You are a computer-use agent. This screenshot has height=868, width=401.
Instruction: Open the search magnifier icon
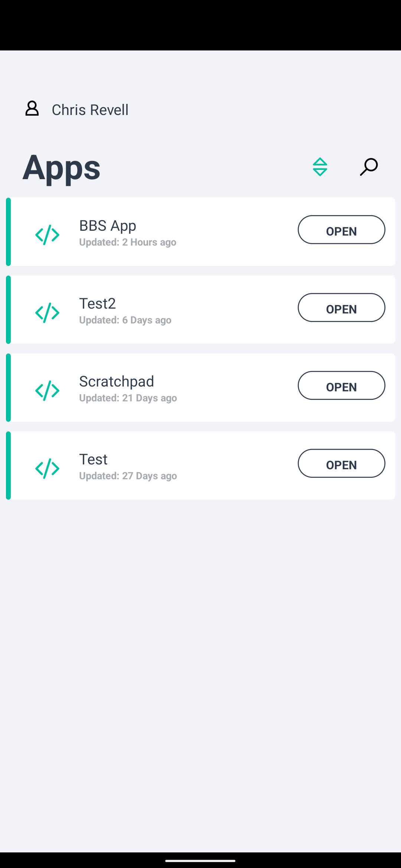369,167
